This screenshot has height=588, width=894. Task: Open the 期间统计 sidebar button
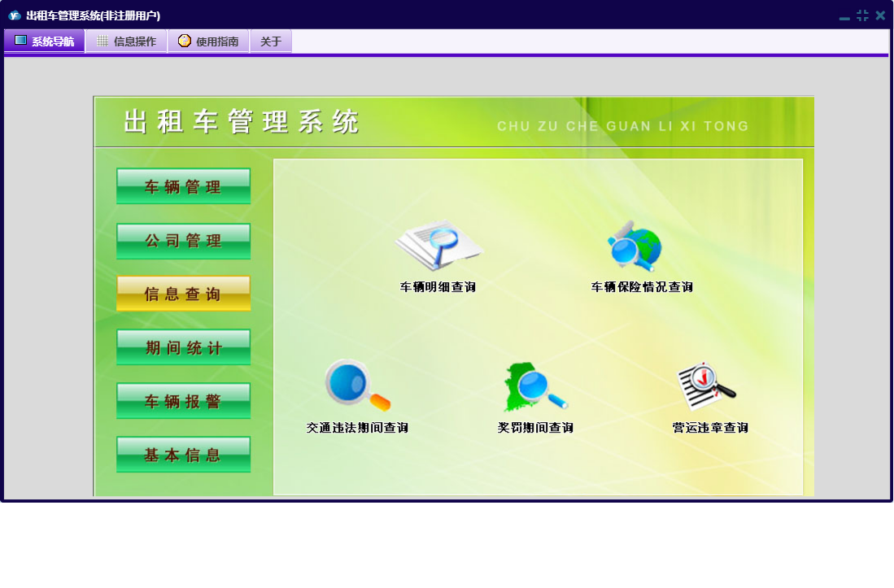coord(183,347)
